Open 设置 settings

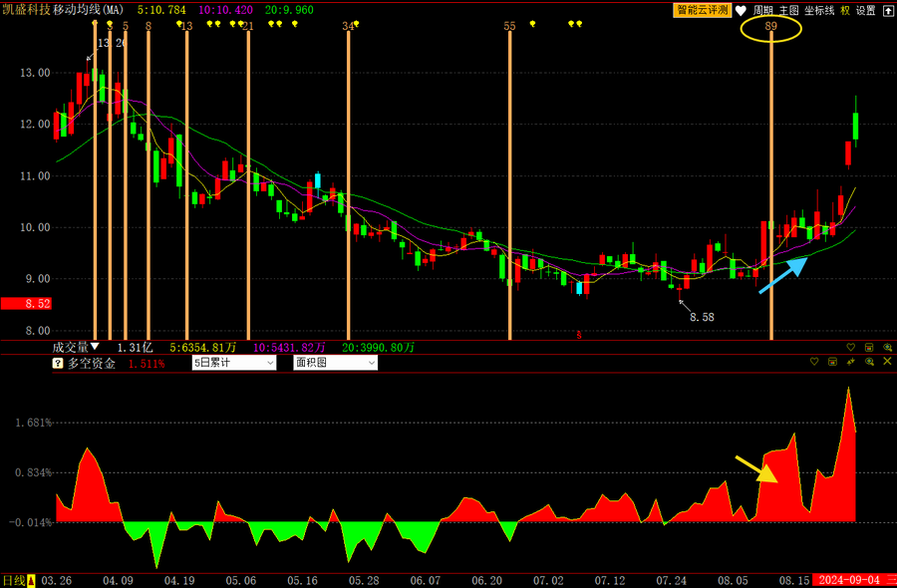click(x=865, y=10)
